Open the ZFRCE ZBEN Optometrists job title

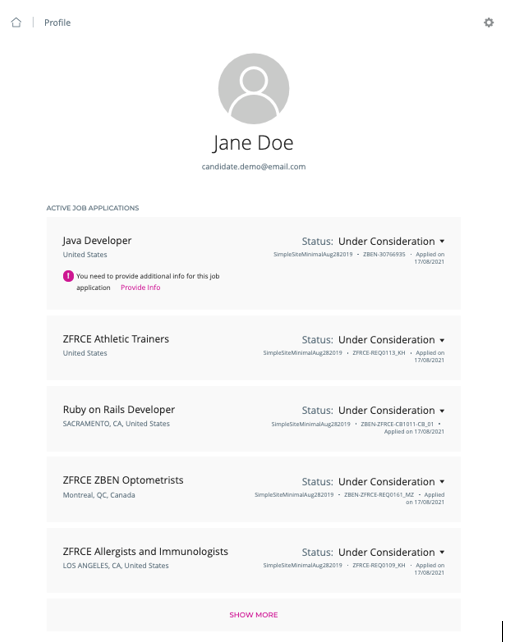[123, 480]
